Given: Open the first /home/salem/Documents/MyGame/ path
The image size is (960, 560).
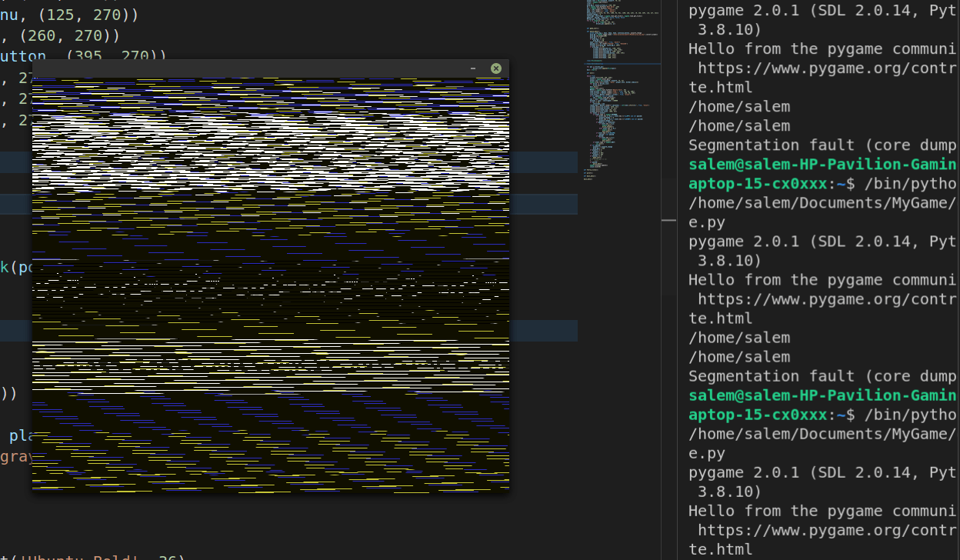Looking at the screenshot, I should 823,202.
